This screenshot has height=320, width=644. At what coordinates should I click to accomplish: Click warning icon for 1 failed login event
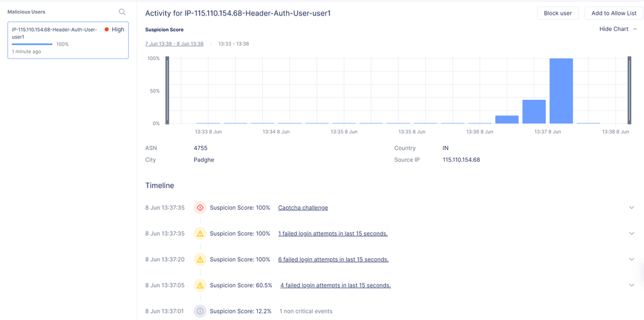pos(200,234)
